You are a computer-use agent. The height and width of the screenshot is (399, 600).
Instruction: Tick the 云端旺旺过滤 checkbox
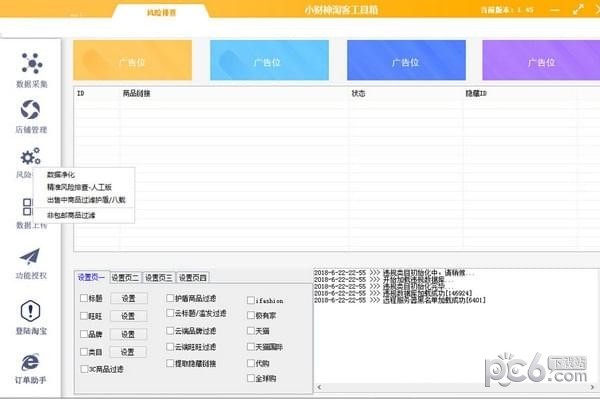click(x=170, y=347)
